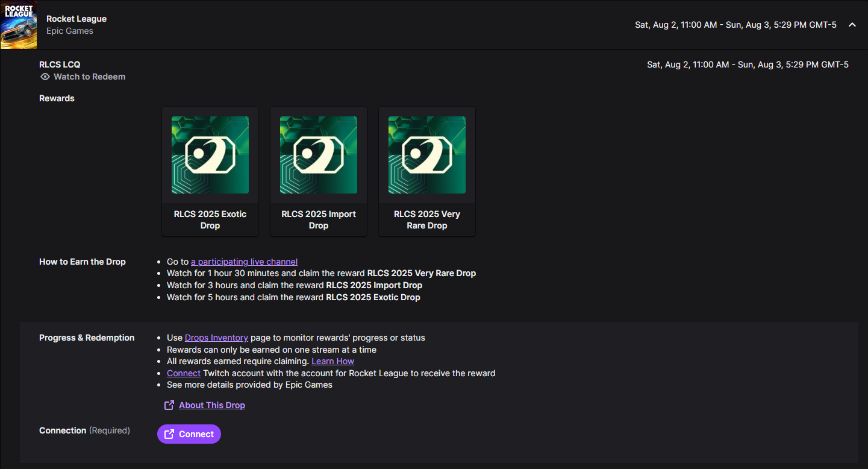
Task: Open the participating live channel link
Action: pos(244,262)
